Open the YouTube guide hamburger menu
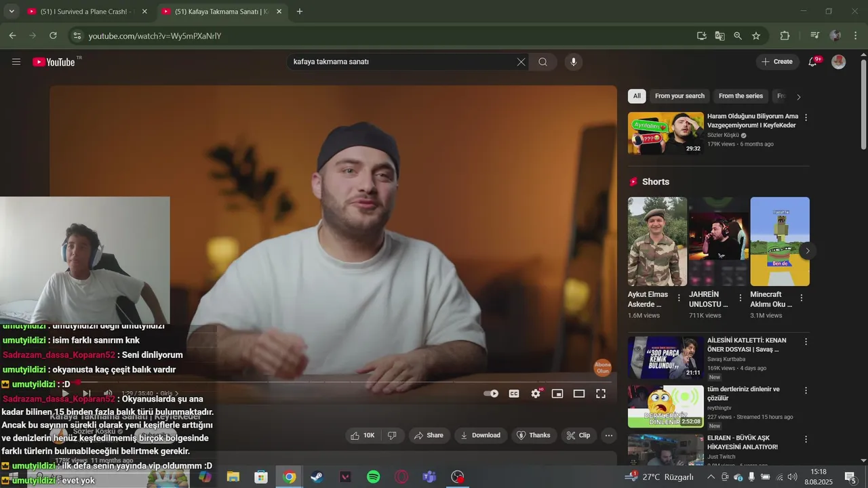Viewport: 868px width, 488px height. click(16, 62)
